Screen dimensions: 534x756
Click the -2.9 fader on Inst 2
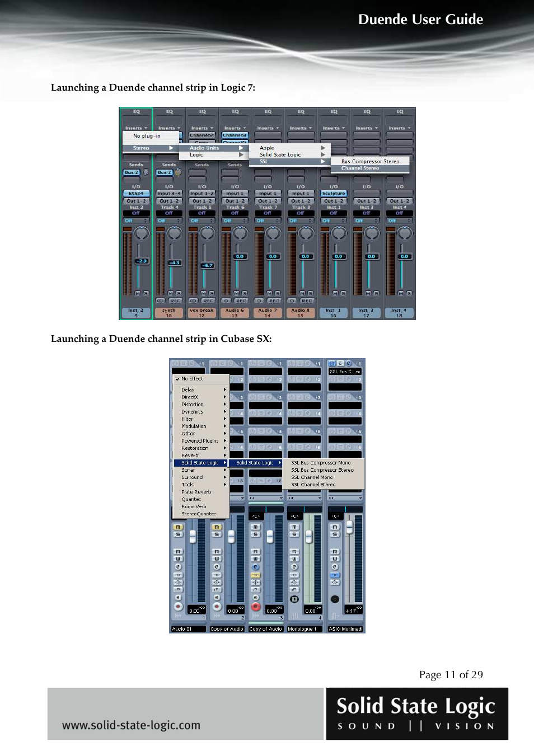click(x=142, y=261)
